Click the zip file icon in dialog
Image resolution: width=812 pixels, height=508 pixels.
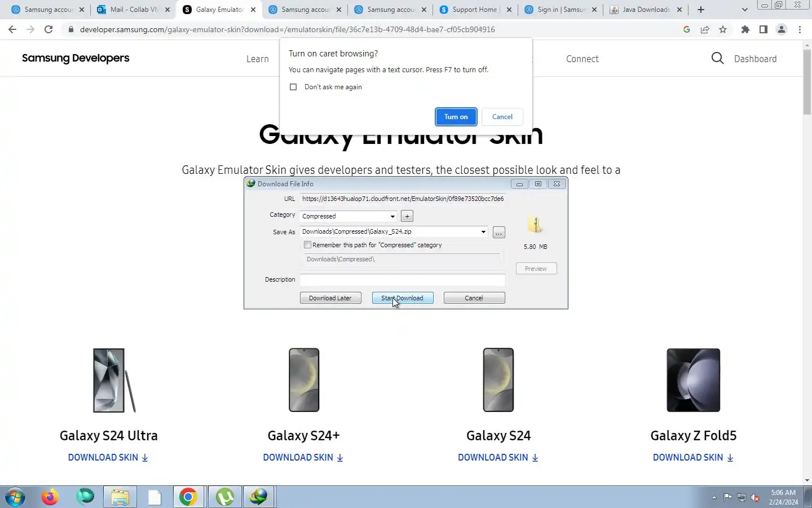[535, 225]
